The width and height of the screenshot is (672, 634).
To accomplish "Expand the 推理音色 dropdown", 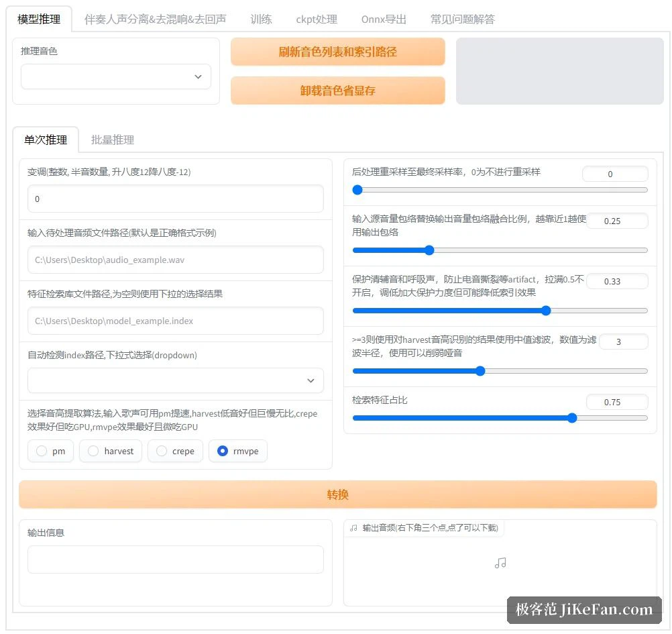I will [116, 76].
